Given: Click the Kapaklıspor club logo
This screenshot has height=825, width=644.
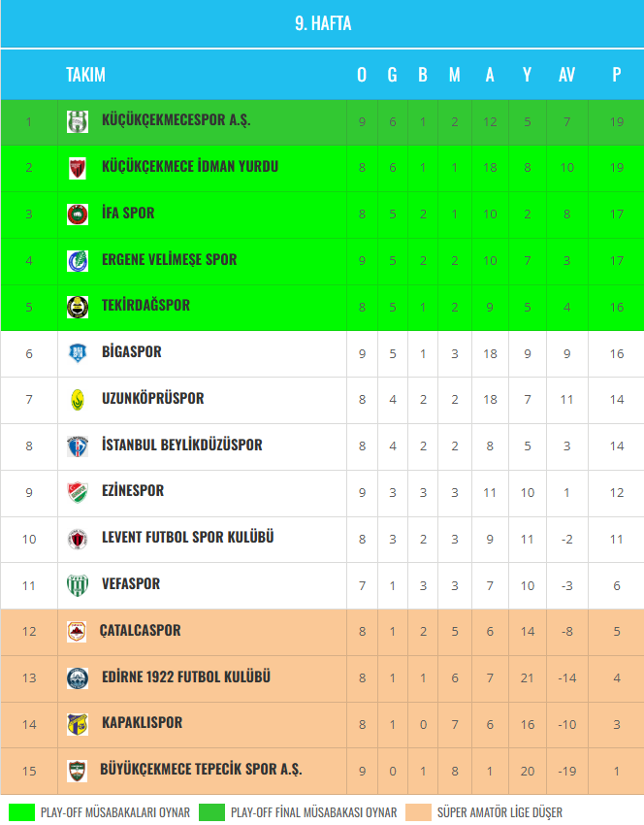Looking at the screenshot, I should tap(78, 724).
